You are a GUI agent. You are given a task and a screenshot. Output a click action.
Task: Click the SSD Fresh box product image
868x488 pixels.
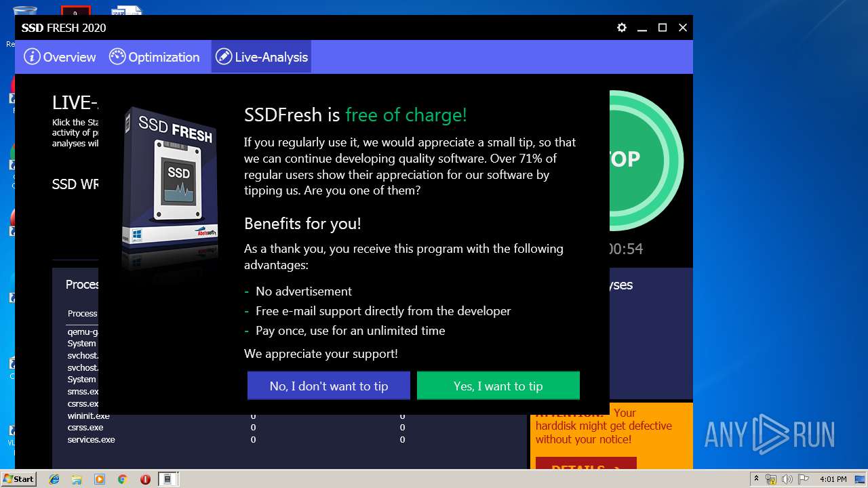(170, 180)
